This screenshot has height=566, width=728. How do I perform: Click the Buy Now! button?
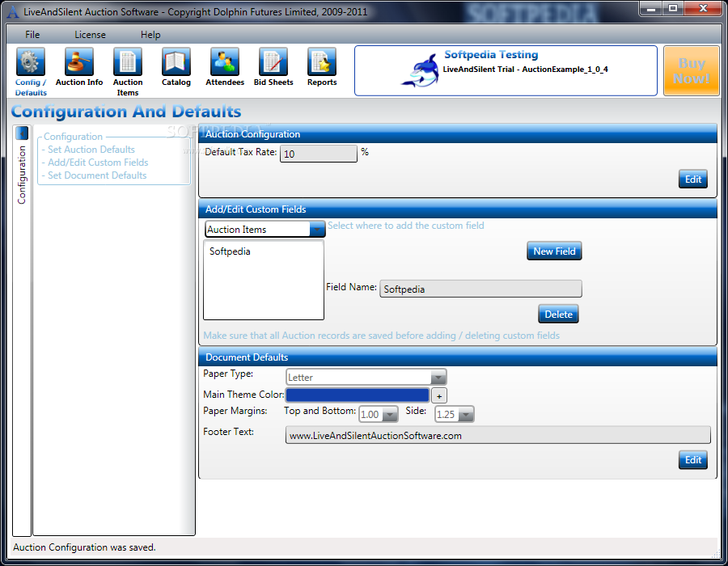pyautogui.click(x=692, y=70)
